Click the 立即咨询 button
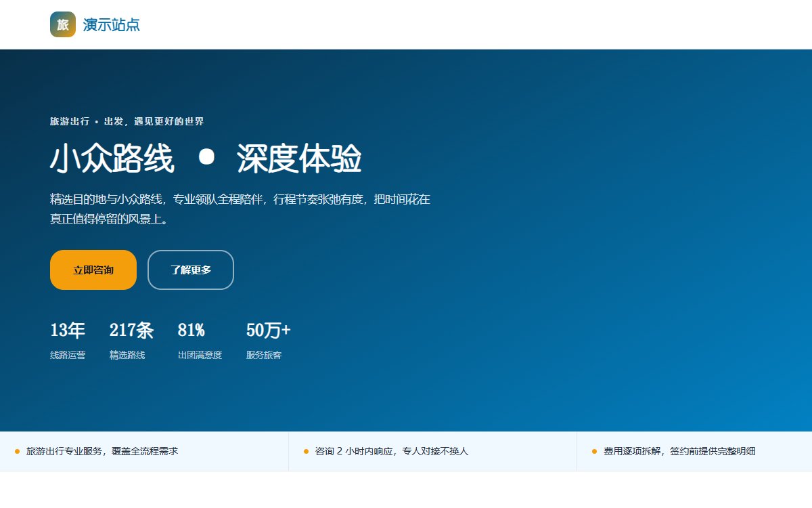 [93, 270]
